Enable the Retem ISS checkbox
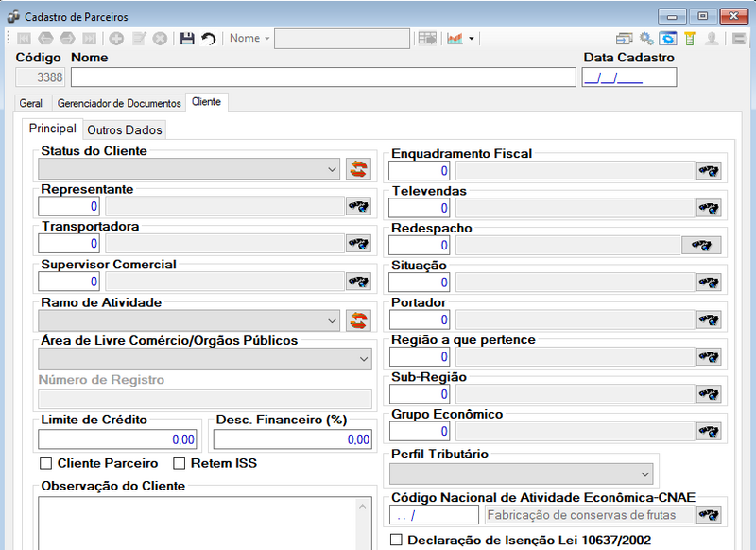 pyautogui.click(x=180, y=463)
